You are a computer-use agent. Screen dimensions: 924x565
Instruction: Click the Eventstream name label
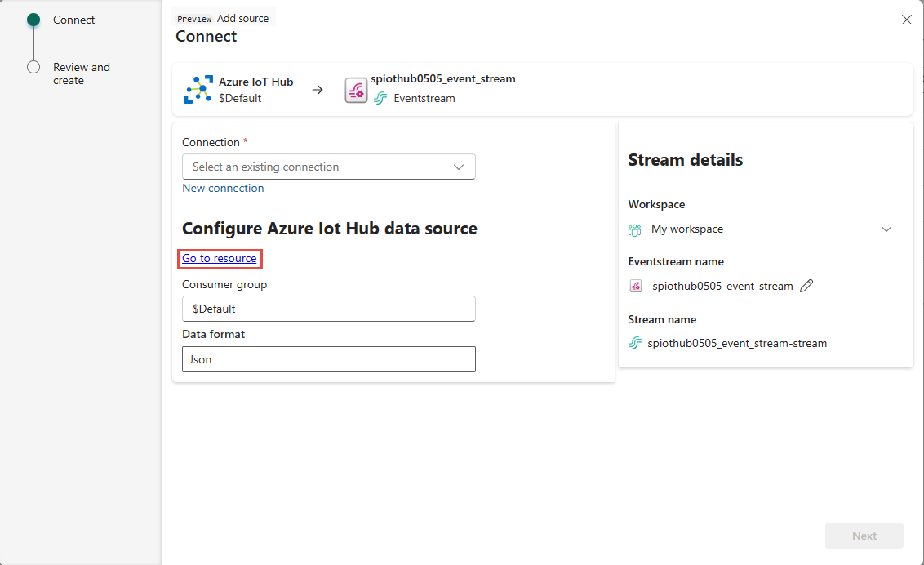pos(676,261)
